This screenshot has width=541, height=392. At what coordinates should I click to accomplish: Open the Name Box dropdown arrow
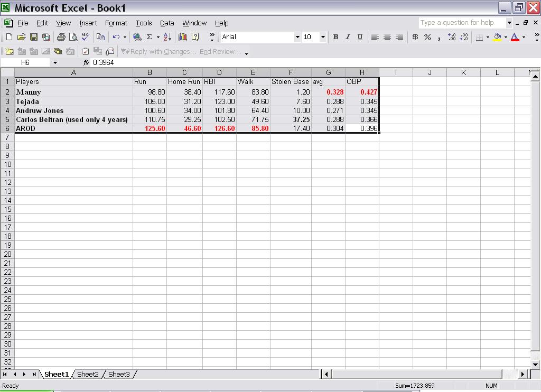point(55,63)
